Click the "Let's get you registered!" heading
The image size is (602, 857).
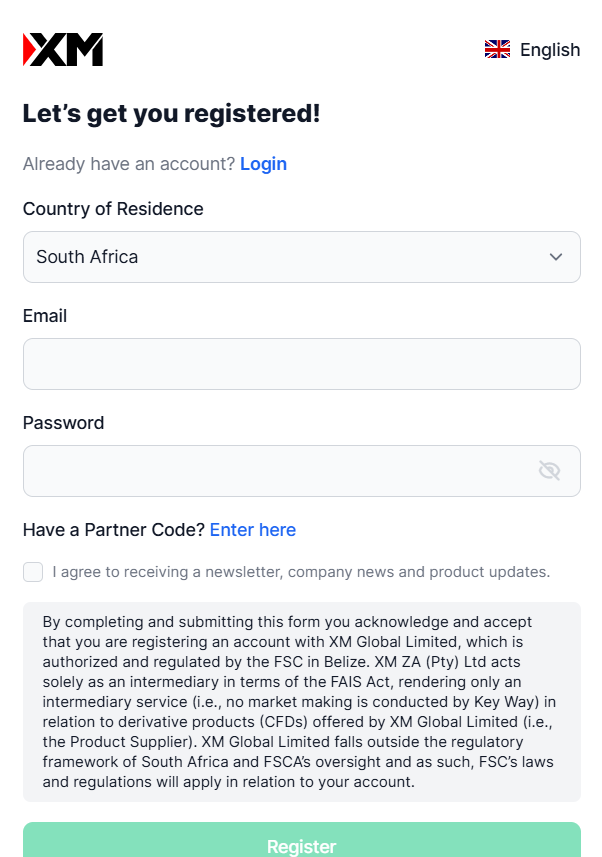pyautogui.click(x=171, y=114)
